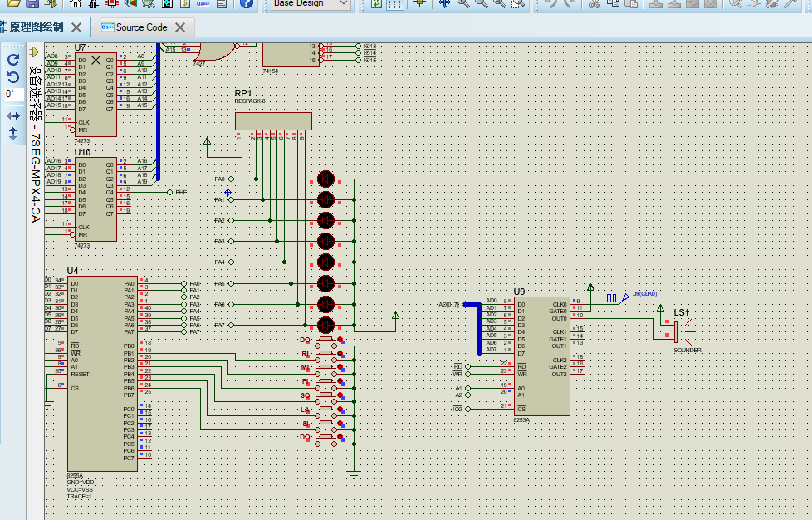Select the U7 74273 latch
812x520 pixels.
96,94
